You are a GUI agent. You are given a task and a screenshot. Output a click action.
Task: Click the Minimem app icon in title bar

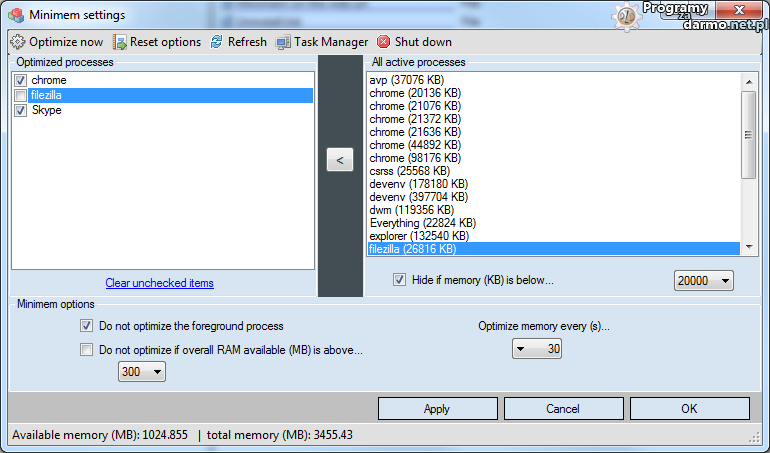(15, 15)
